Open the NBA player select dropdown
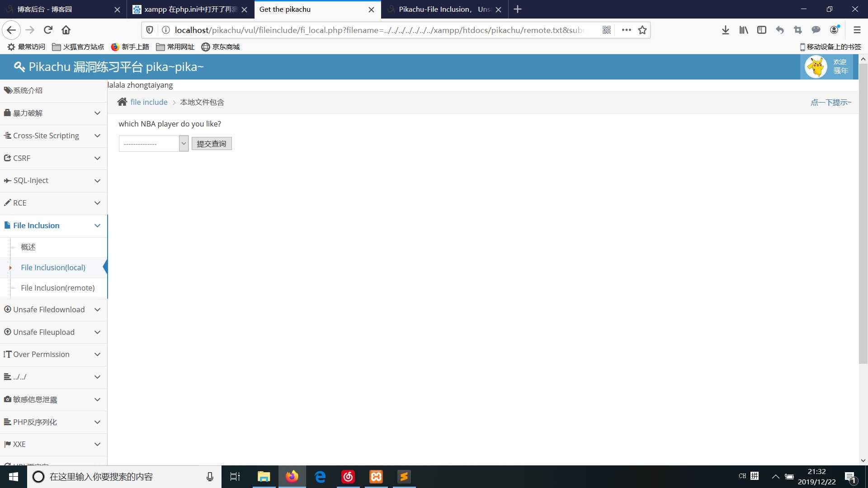This screenshot has height=488, width=868. click(153, 144)
